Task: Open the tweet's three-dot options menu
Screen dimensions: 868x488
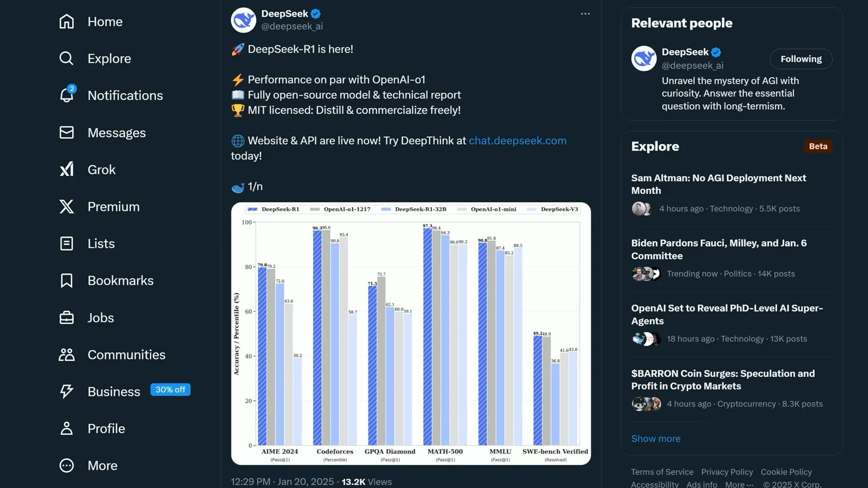Action: click(585, 14)
